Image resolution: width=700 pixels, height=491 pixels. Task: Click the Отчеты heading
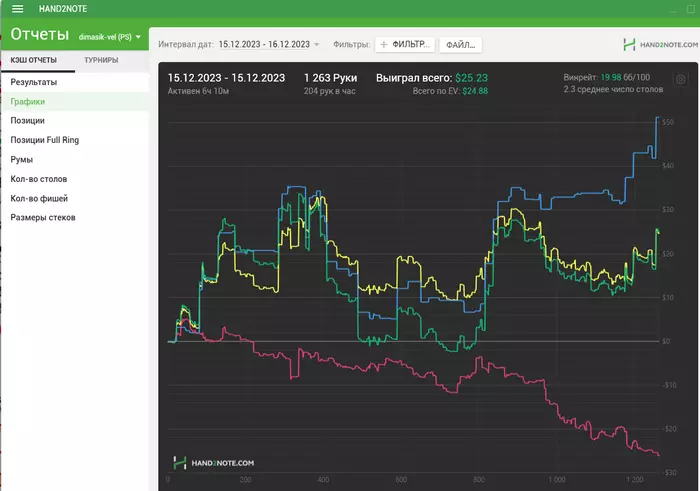coord(40,34)
